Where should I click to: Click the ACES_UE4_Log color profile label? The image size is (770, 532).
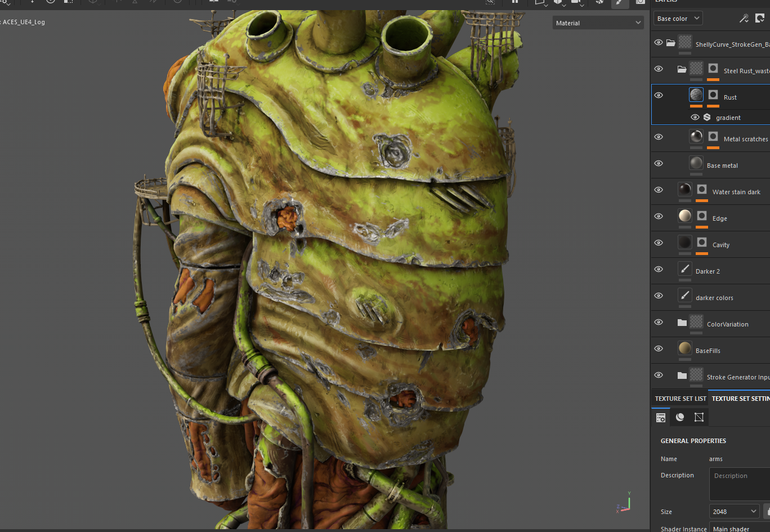(x=23, y=22)
